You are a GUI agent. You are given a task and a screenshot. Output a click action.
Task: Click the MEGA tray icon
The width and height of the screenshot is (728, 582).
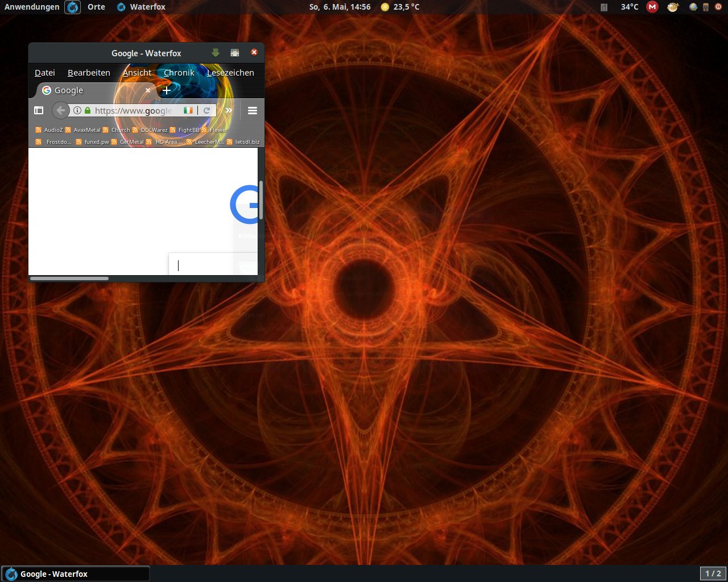tap(652, 7)
